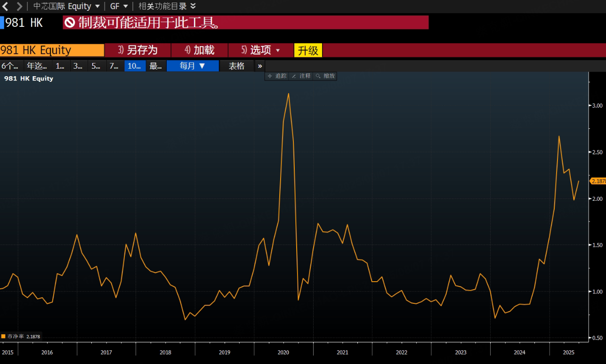Click the prohibited icon in sanctions banner

[70, 23]
